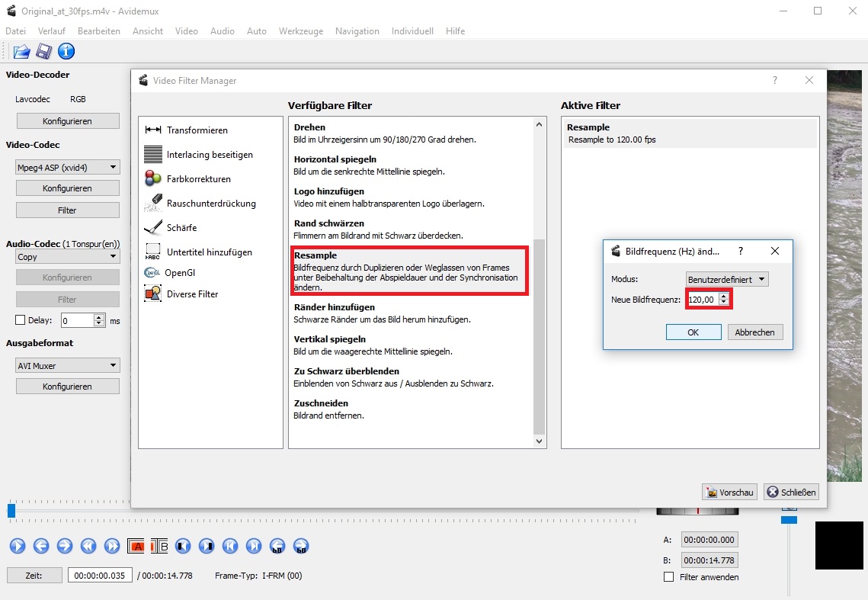The width and height of the screenshot is (868, 600).
Task: Choose the OpenGl filter category
Action: (180, 272)
